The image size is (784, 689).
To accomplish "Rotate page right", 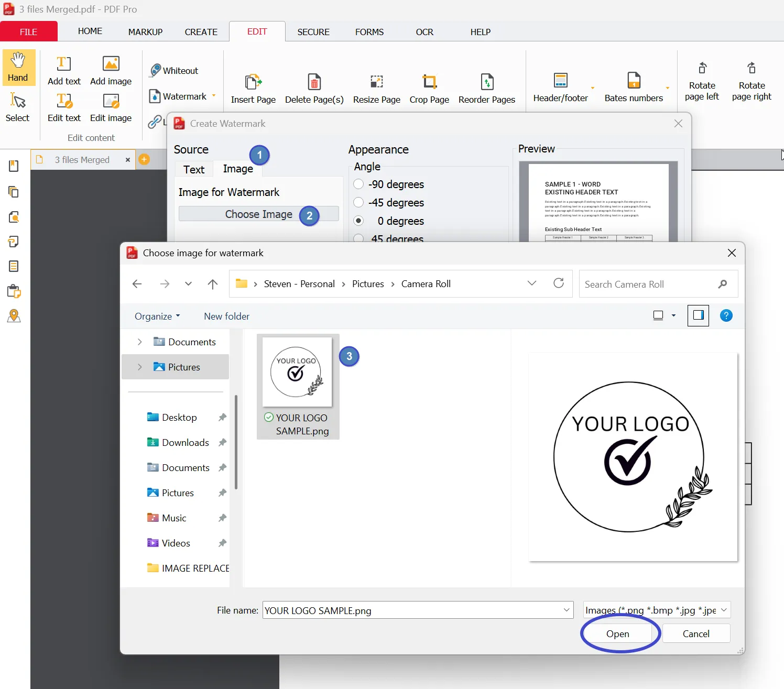I will point(752,81).
